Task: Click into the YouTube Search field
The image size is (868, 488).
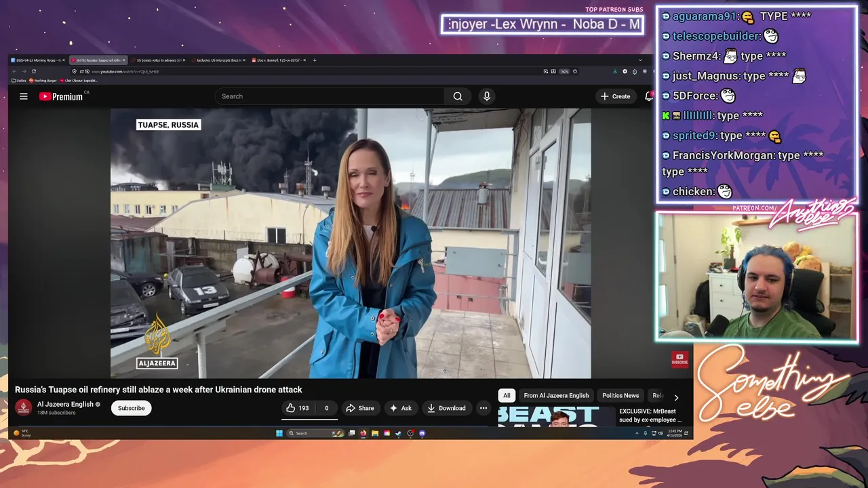Action: coord(330,96)
